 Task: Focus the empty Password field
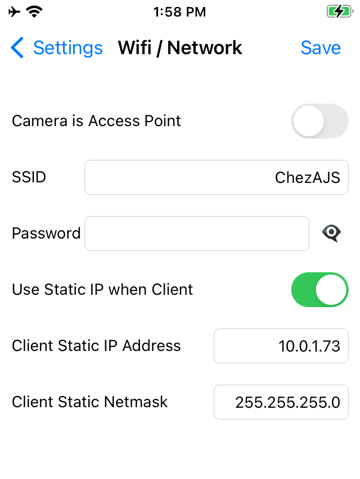[197, 233]
